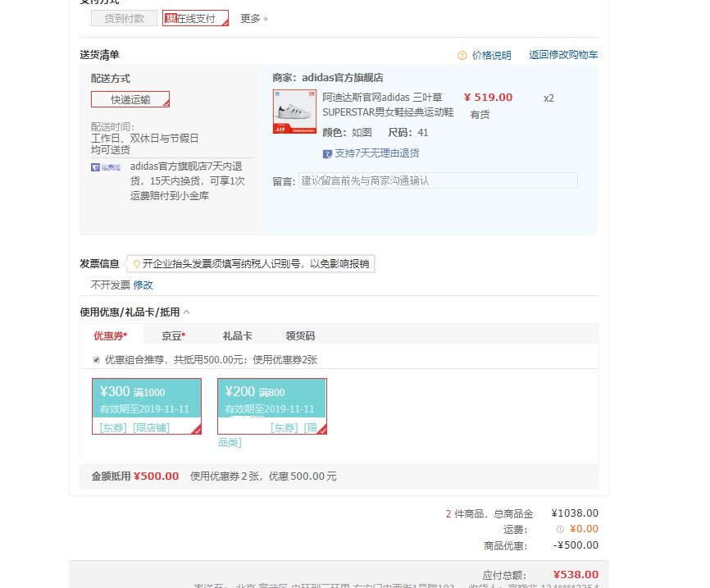Click the 运费险 badge icon
The image size is (710, 588).
point(106,167)
